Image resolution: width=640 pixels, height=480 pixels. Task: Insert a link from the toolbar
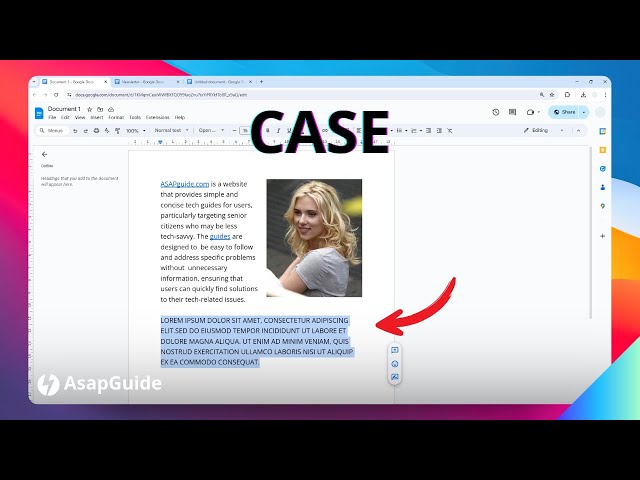coord(325,131)
